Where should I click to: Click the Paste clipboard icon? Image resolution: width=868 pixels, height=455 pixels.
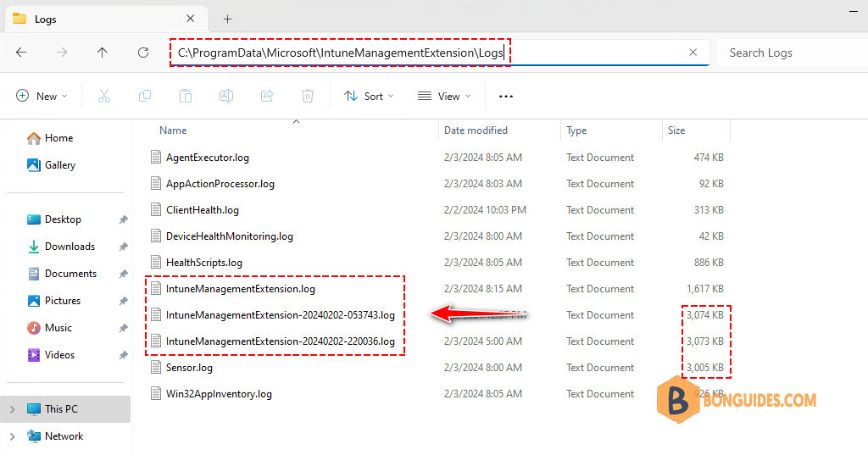click(x=186, y=97)
